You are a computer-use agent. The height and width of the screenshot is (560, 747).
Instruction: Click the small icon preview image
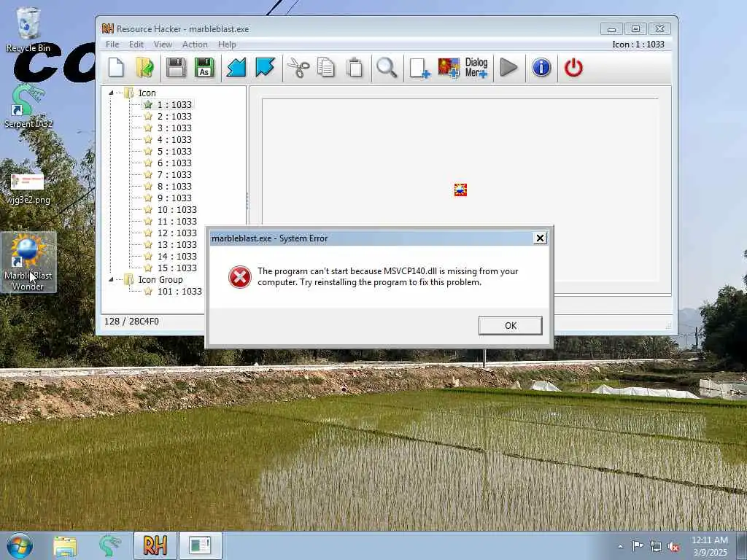point(460,190)
